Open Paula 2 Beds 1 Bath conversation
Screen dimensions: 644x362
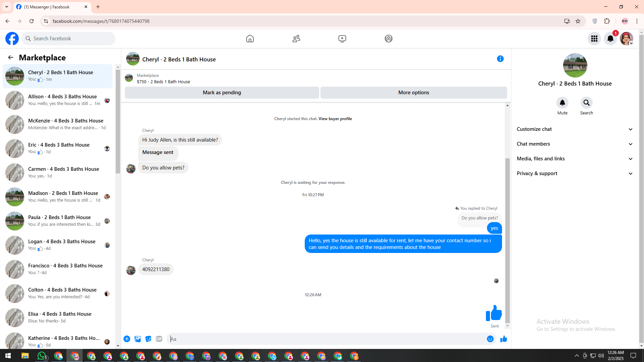(x=58, y=221)
